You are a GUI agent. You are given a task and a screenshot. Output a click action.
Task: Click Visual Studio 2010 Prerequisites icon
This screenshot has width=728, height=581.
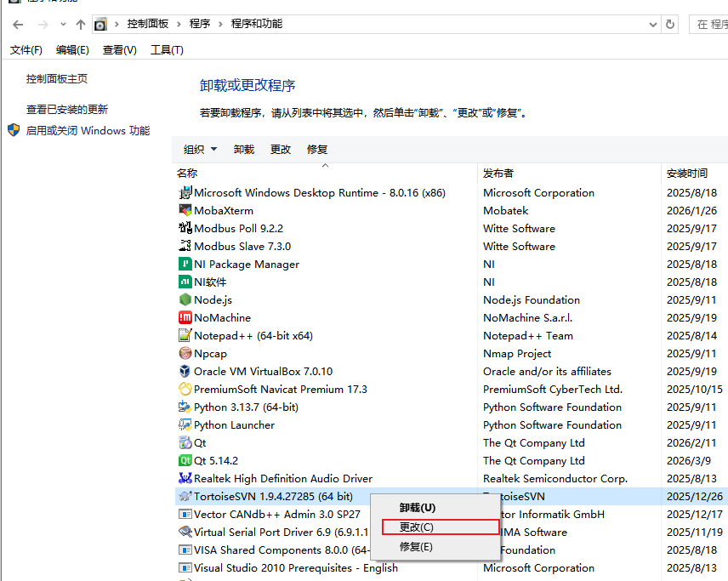[185, 567]
